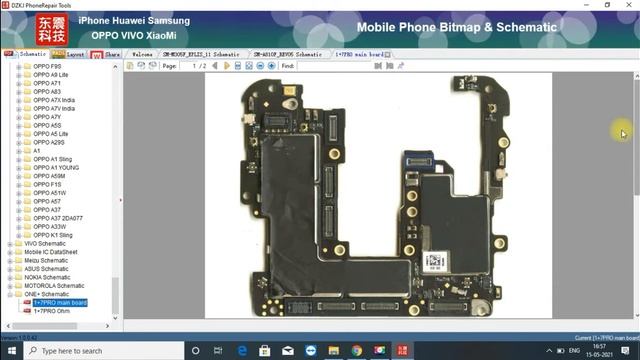Screen dimensions: 640x360
Task: Expand the OPPO A71 folder
Action: [x=19, y=83]
